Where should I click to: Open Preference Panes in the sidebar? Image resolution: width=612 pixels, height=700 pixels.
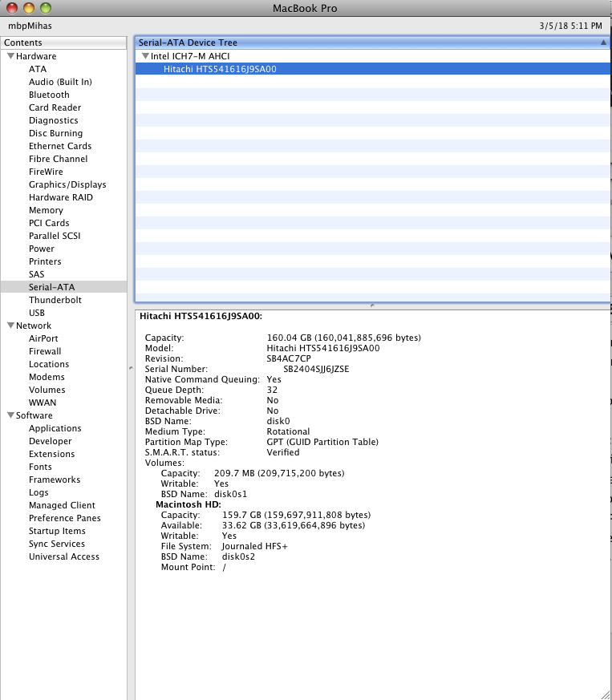[x=65, y=518]
